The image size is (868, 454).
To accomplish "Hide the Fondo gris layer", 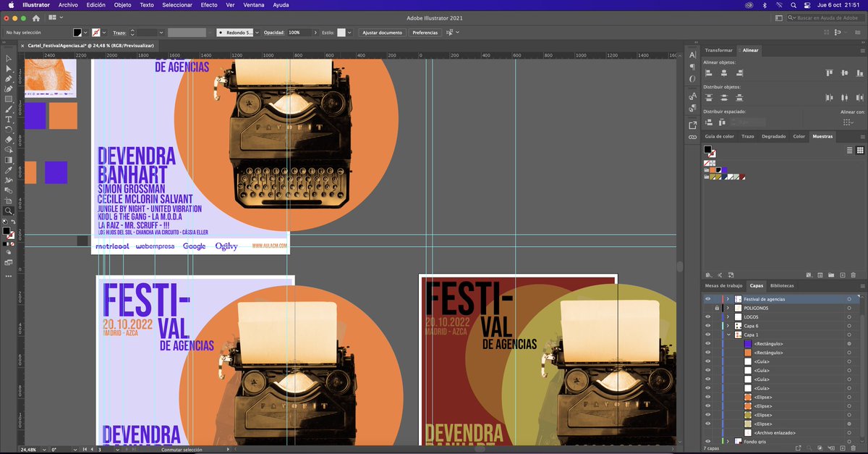I will coord(708,441).
